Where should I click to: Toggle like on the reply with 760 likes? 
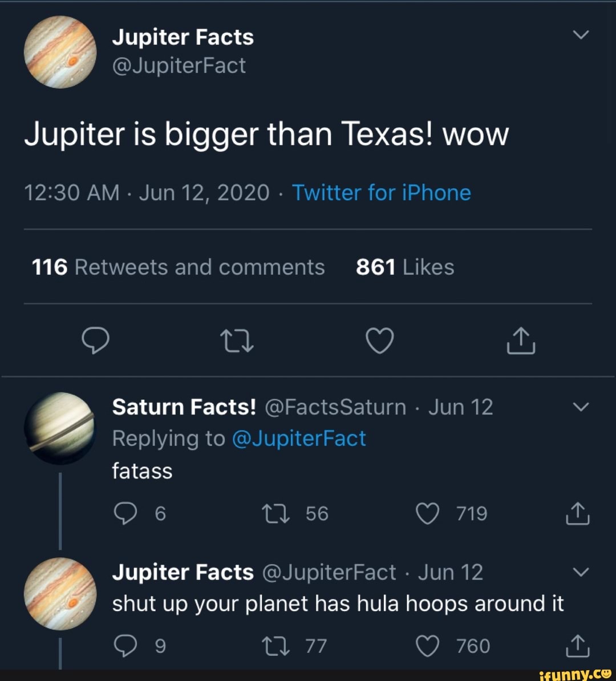pos(428,646)
